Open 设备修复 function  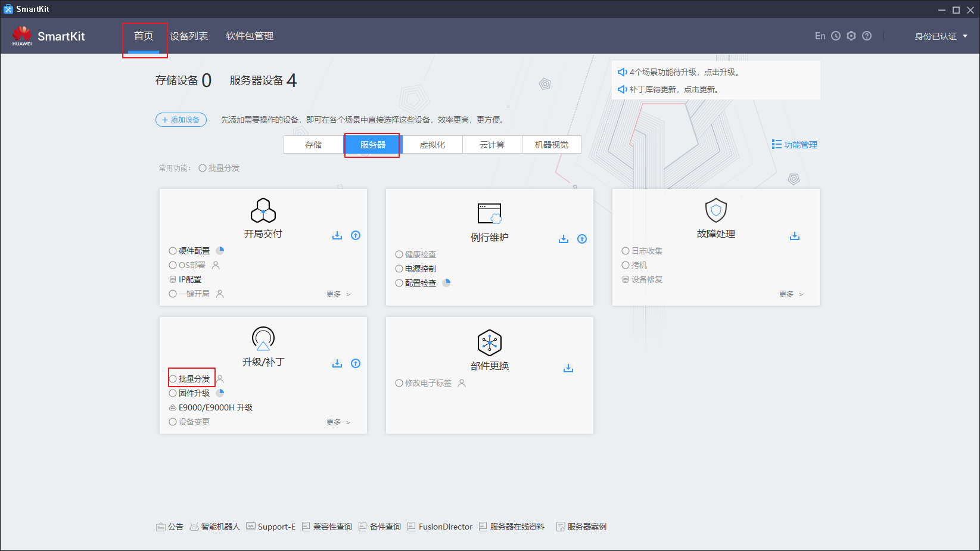642,279
